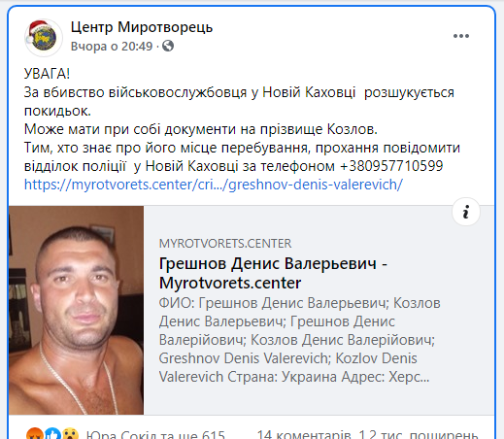Image resolution: width=504 pixels, height=439 pixels.
Task: Click the info icon on link preview
Action: coord(466,212)
